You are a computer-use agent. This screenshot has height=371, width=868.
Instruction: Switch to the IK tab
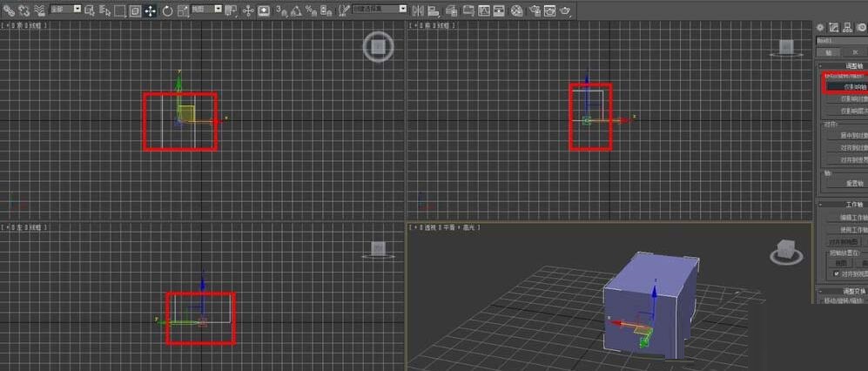855,52
